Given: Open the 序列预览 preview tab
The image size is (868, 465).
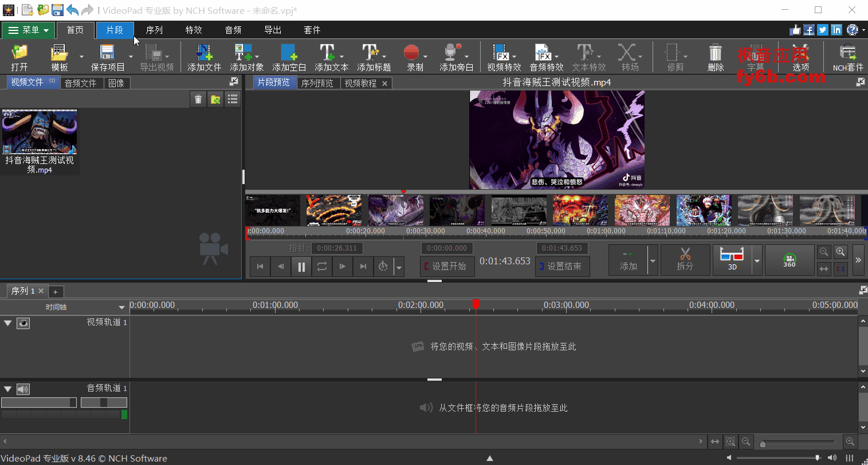Looking at the screenshot, I should pyautogui.click(x=317, y=83).
